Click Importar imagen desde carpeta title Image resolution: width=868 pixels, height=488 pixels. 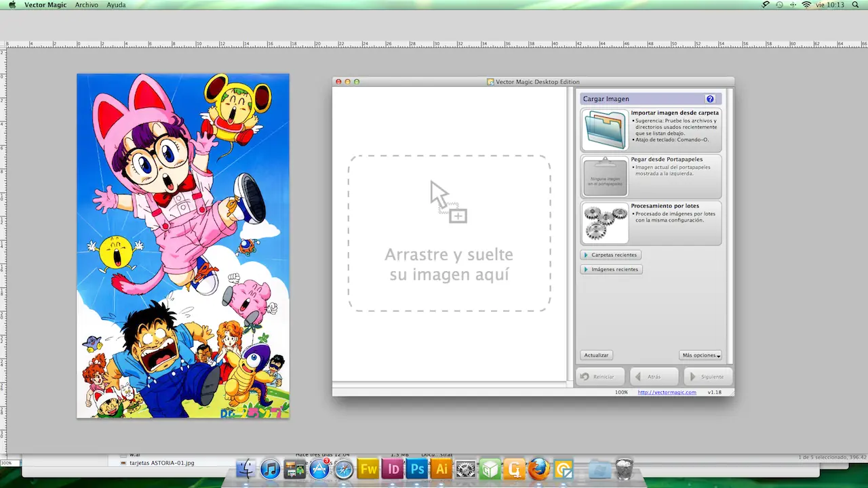tap(675, 113)
